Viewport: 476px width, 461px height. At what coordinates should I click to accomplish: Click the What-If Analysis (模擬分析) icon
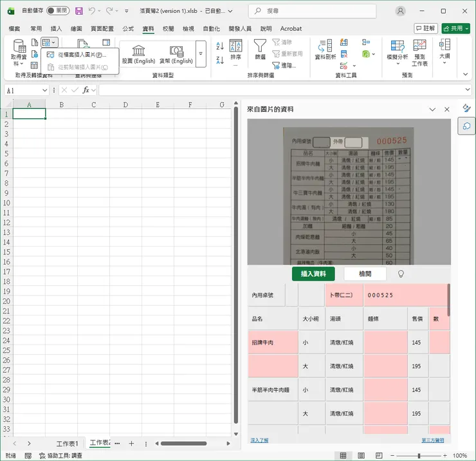tap(398, 46)
